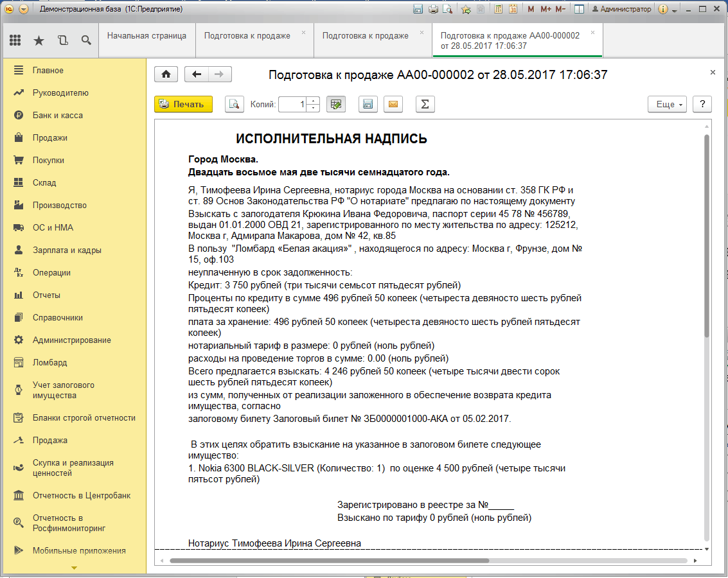Click the home icon button
Screen dimensions: 728x578
click(x=166, y=74)
